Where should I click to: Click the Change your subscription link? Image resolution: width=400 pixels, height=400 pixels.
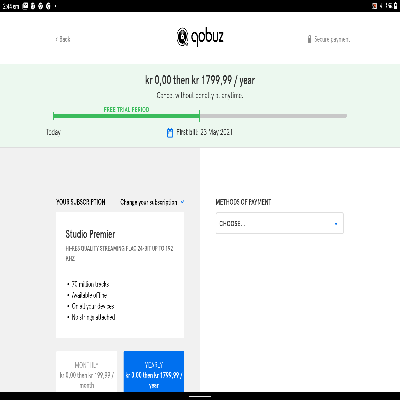click(x=149, y=202)
